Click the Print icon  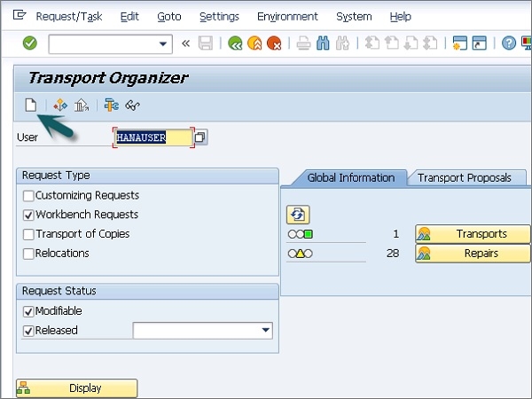click(303, 43)
